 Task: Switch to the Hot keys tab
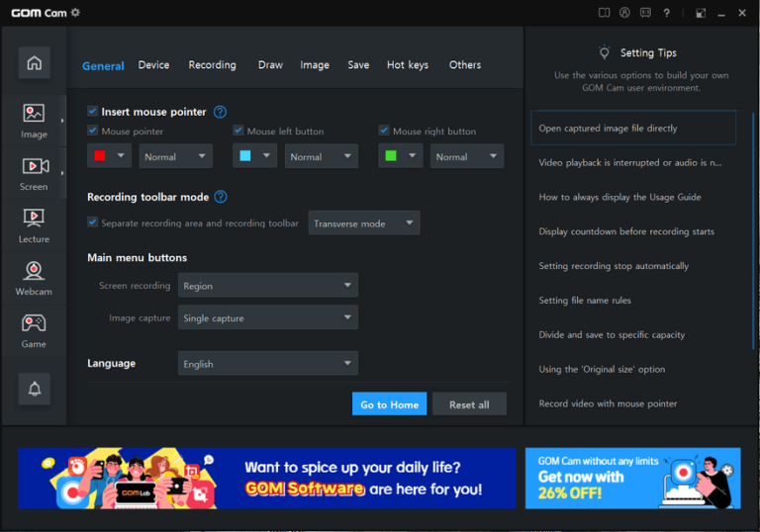tap(407, 65)
